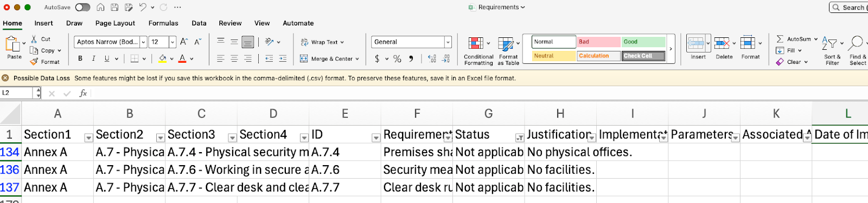Toggle the Status column filter button

(519, 138)
